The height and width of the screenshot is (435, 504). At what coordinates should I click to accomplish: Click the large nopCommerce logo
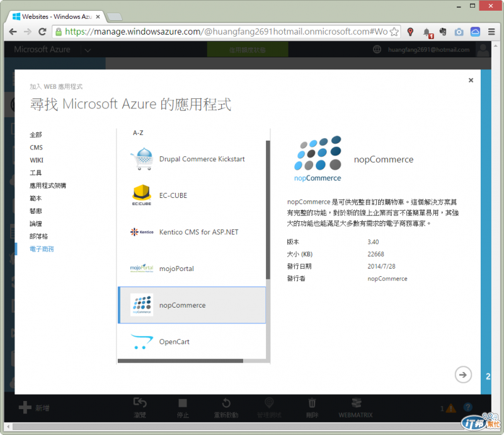tap(318, 159)
